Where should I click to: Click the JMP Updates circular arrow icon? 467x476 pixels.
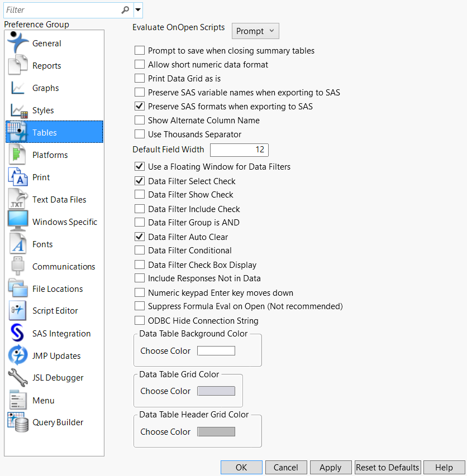(18, 355)
